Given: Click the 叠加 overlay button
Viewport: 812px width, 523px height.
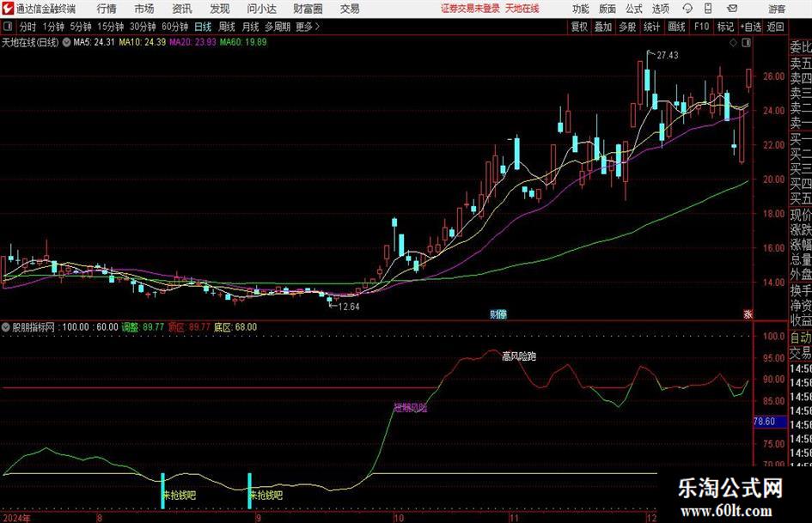Looking at the screenshot, I should (x=603, y=27).
